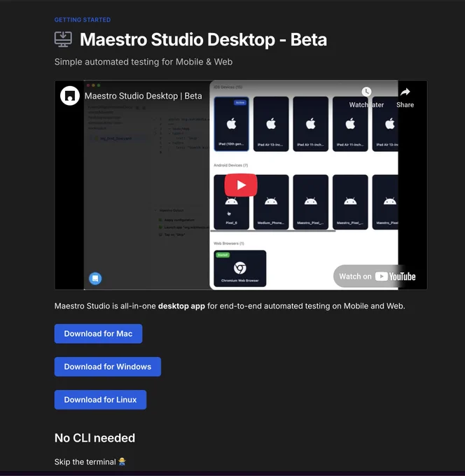Click the 'Android Devices (7)' label in video

(x=231, y=165)
